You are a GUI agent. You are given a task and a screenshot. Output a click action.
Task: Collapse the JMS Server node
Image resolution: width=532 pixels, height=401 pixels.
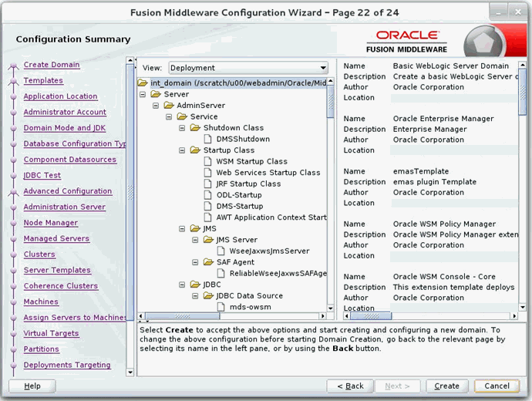coord(195,240)
